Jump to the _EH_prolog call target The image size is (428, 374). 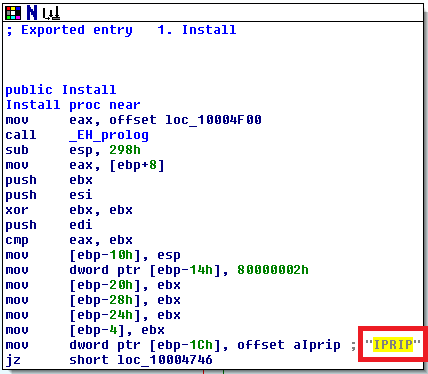tap(109, 135)
